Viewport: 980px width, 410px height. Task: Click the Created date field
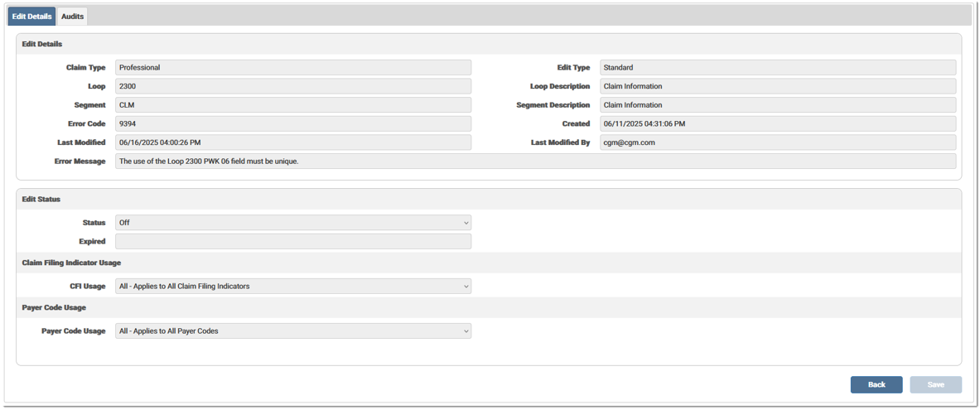click(777, 124)
